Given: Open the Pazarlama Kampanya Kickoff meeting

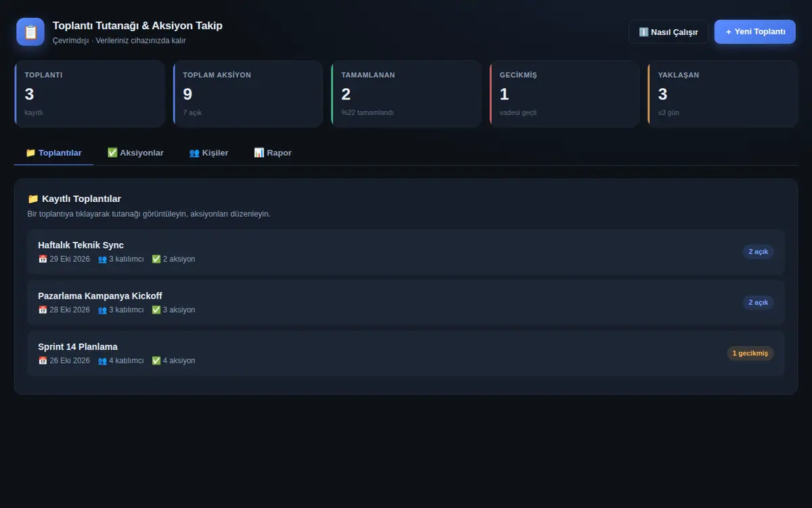Looking at the screenshot, I should coord(406,302).
